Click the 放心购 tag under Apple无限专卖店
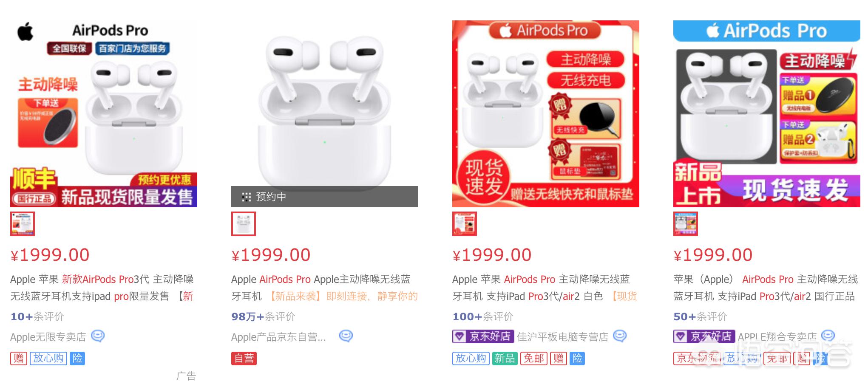The image size is (868, 384). pyautogui.click(x=48, y=359)
